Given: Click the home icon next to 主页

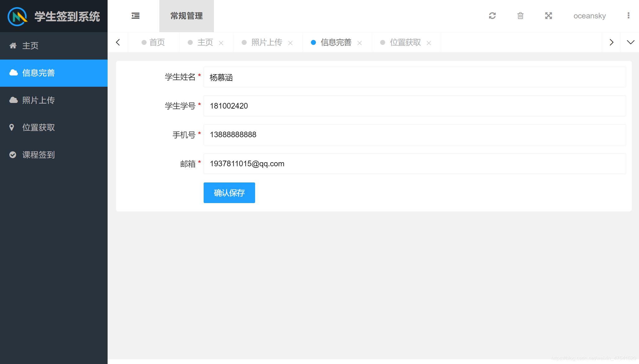Looking at the screenshot, I should tap(13, 45).
